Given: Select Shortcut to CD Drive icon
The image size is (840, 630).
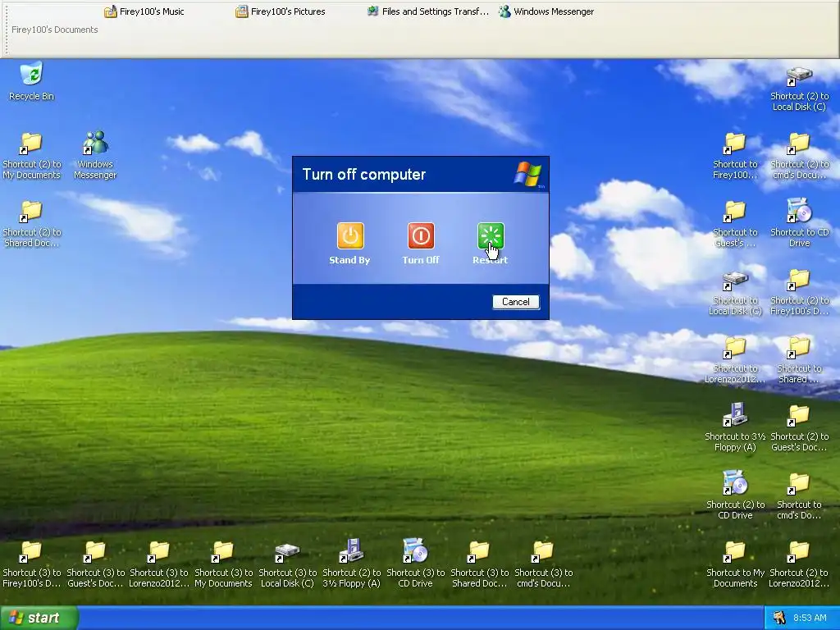Looking at the screenshot, I should 799,223.
